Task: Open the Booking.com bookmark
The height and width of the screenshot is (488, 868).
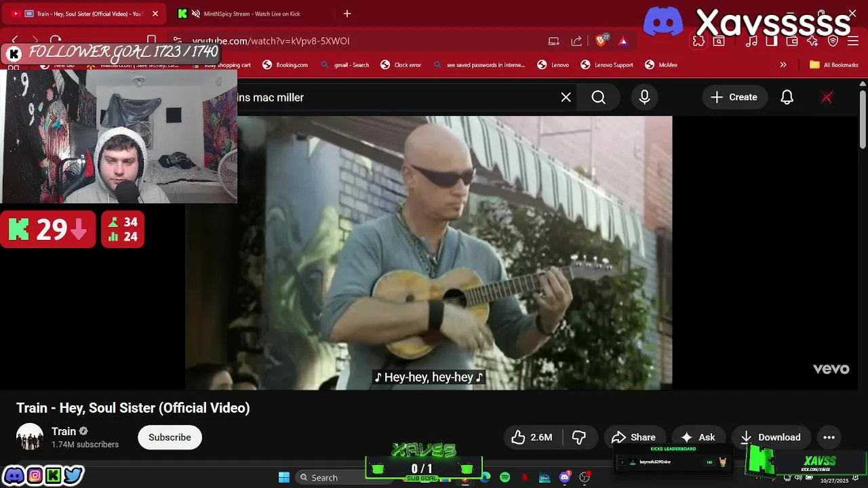Action: point(285,65)
